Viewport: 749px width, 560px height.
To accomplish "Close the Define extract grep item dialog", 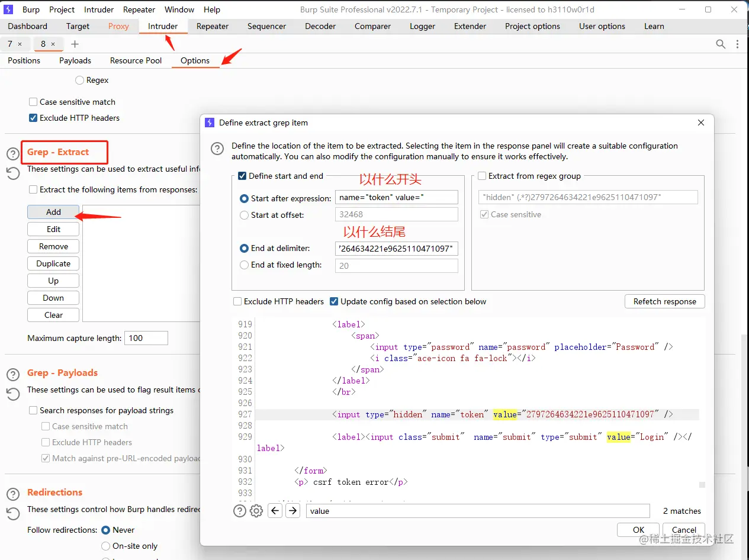I will (701, 123).
